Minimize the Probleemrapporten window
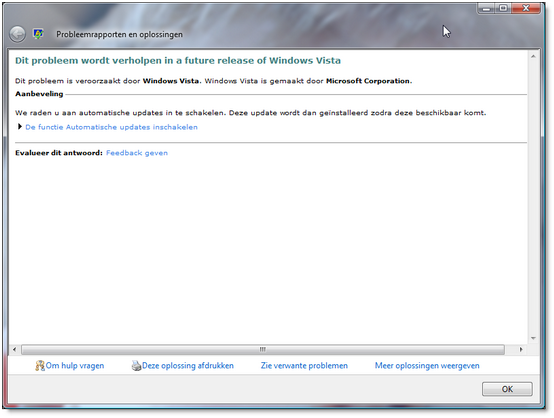Screen dimensions: 554x418 point(487,8)
